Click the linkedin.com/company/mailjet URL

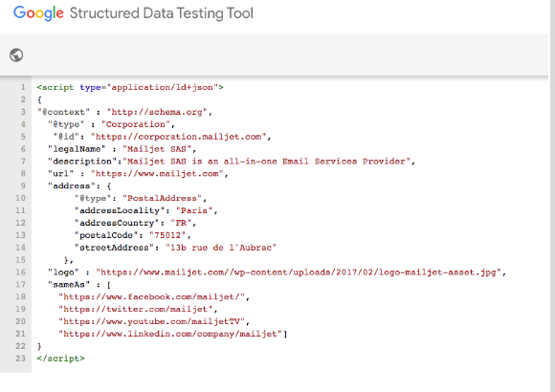[170, 334]
